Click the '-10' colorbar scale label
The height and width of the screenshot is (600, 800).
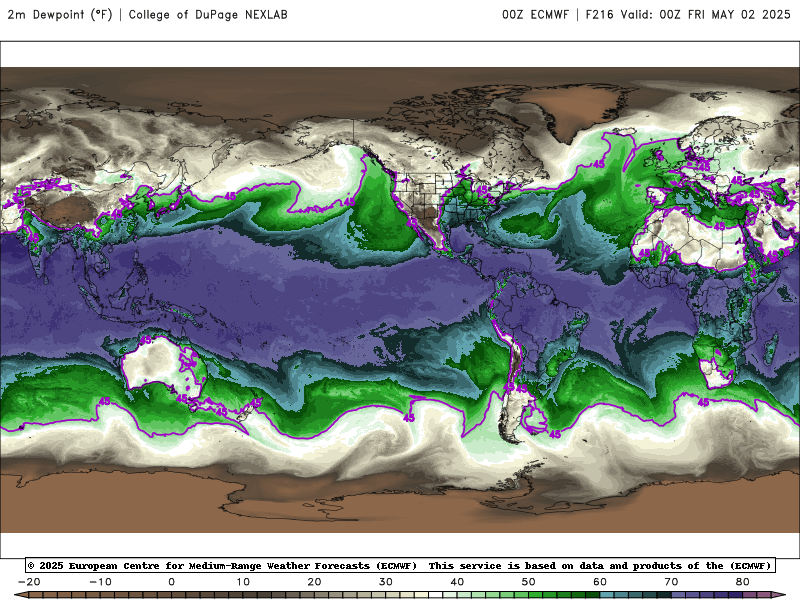click(101, 582)
